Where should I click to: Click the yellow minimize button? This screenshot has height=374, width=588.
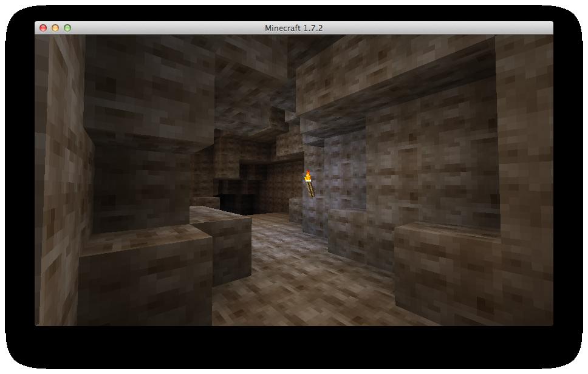[x=56, y=28]
